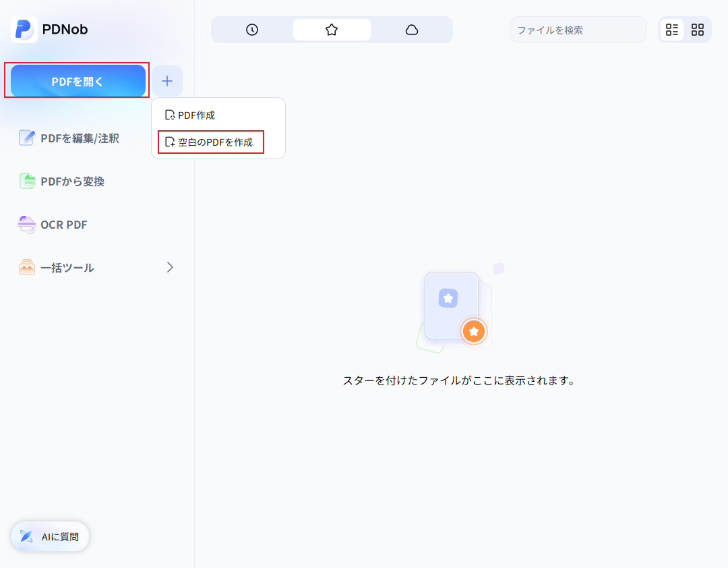
Task: Click the ファイルを検索 search field
Action: tap(577, 30)
